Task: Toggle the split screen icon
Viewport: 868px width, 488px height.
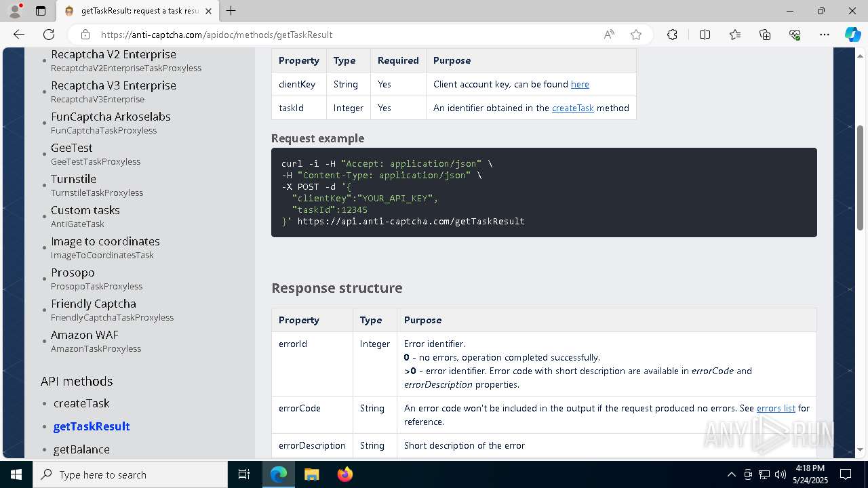Action: 705,35
